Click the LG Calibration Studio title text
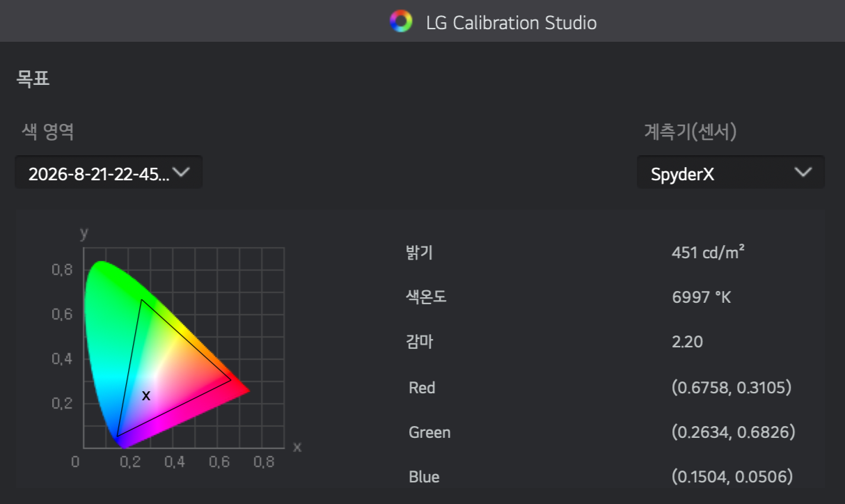Screen dimensions: 845x504 512,22
